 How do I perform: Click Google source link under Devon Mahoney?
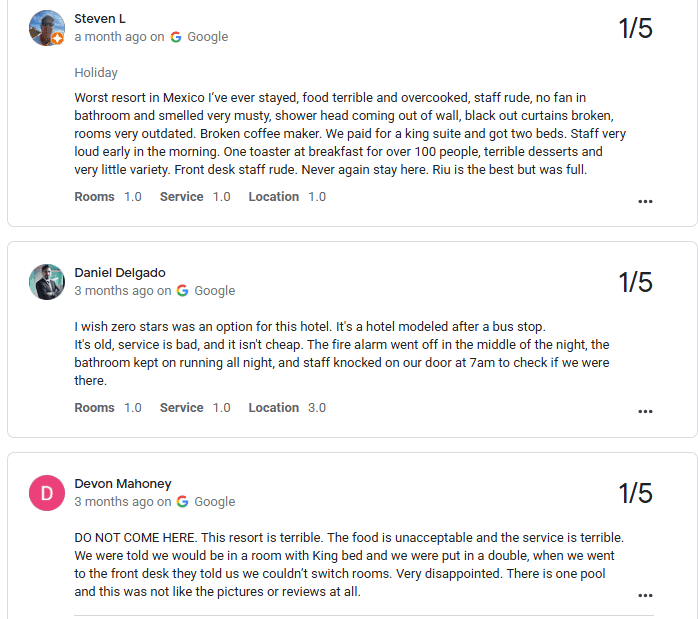(214, 502)
